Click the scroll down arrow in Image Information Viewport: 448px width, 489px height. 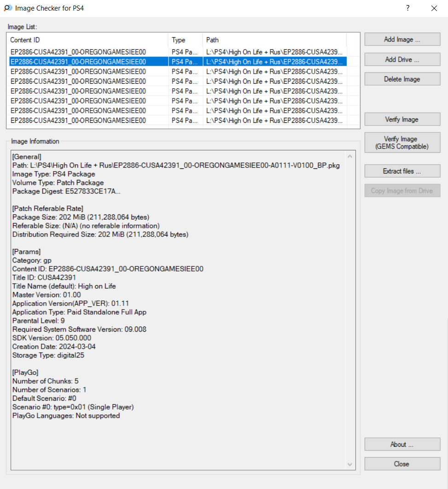point(350,465)
